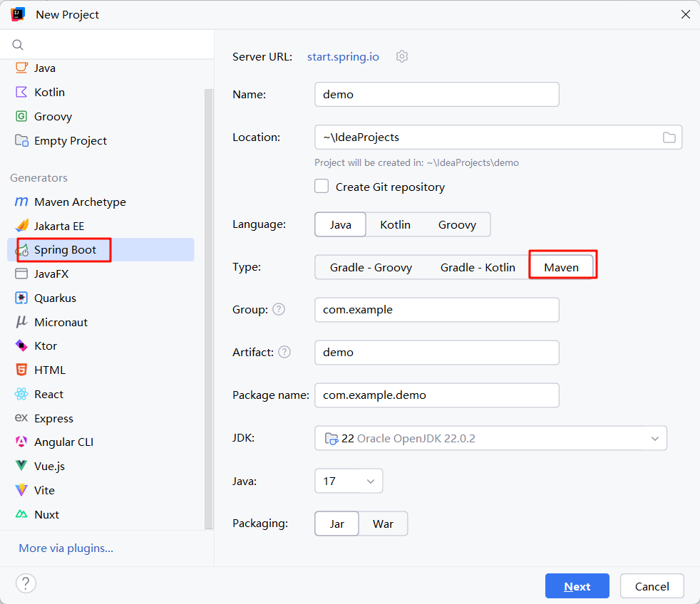The image size is (700, 604).
Task: Open help with the bottom question mark
Action: click(26, 583)
